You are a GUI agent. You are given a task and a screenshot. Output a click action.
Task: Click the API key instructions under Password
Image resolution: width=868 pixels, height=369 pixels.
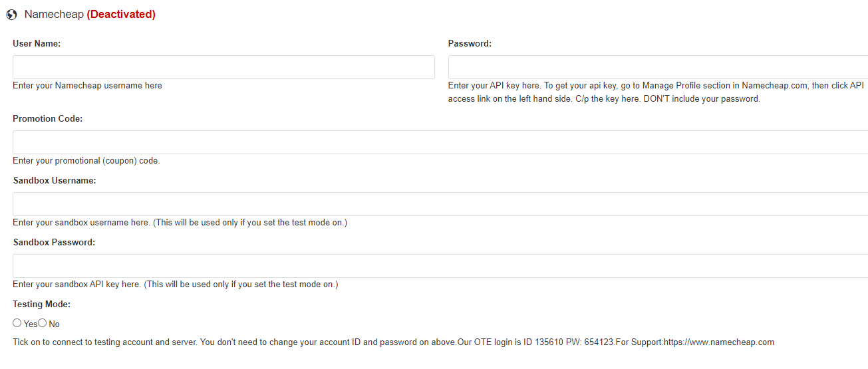656,92
